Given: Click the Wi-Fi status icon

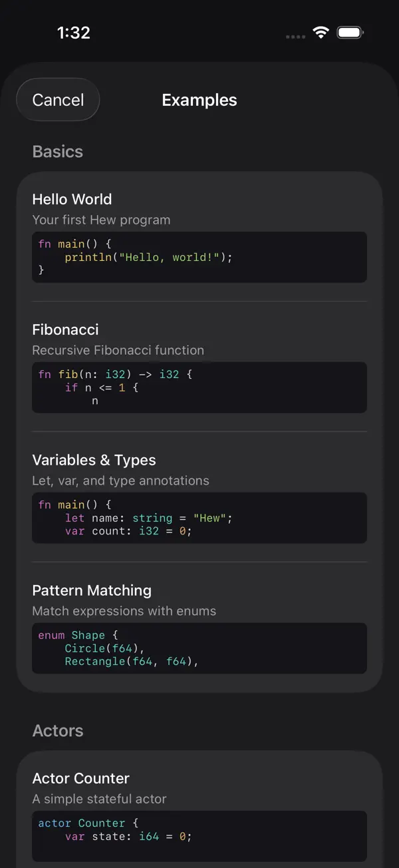Looking at the screenshot, I should click(321, 33).
